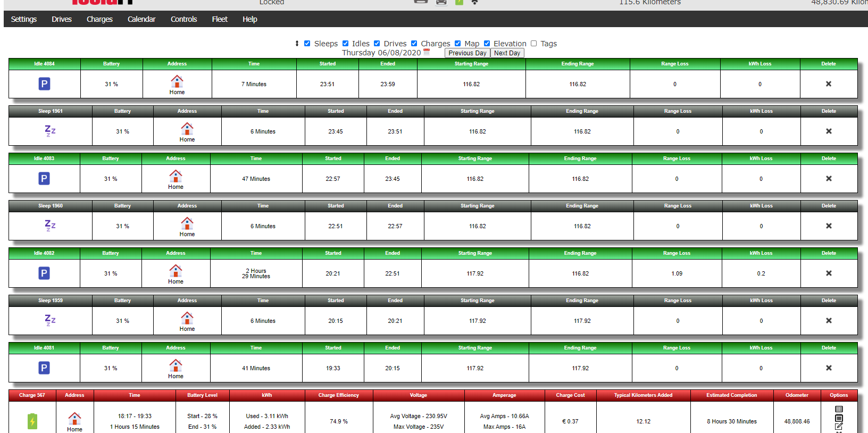Click the 48,808.46 odometer value
Screen dimensions: 868x433
[x=797, y=421]
